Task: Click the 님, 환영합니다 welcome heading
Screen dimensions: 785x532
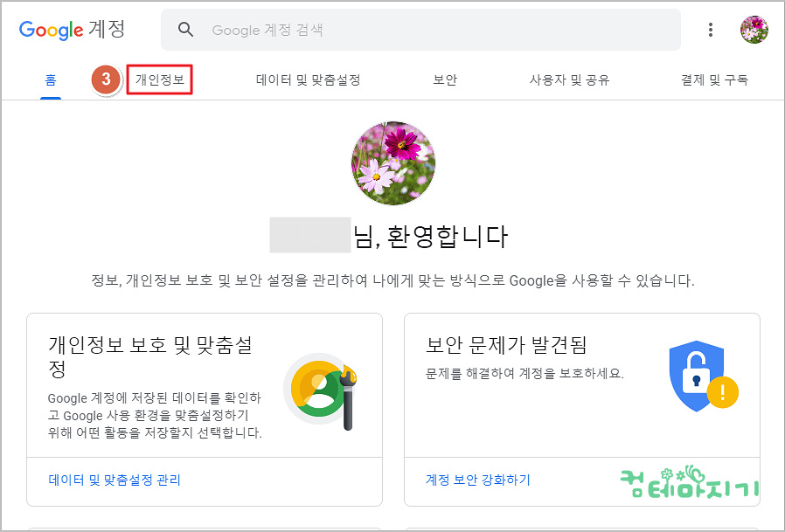Action: (x=431, y=236)
